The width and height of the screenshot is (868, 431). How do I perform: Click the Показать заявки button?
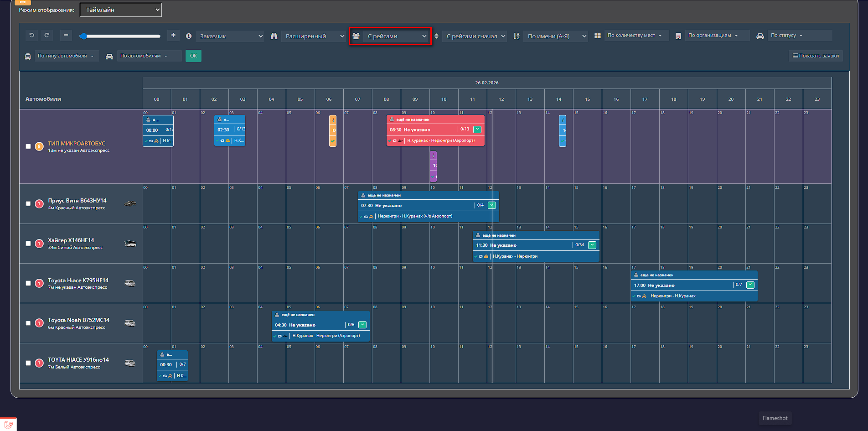816,56
